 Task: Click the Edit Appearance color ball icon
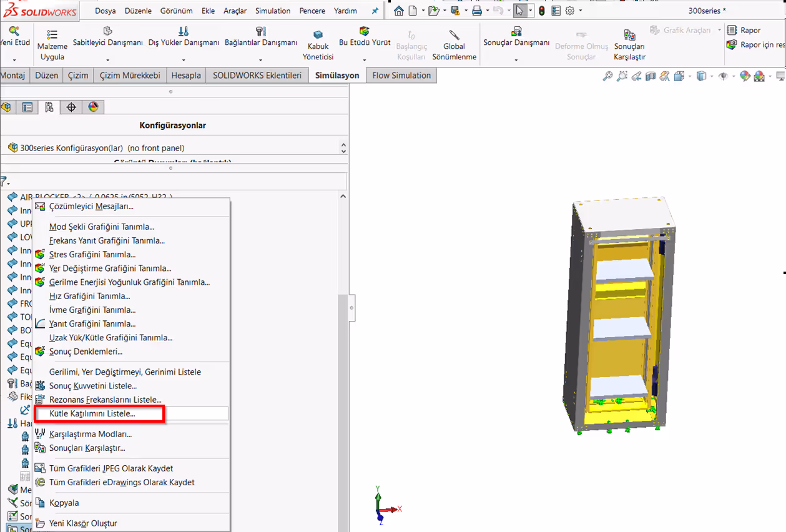coord(744,76)
